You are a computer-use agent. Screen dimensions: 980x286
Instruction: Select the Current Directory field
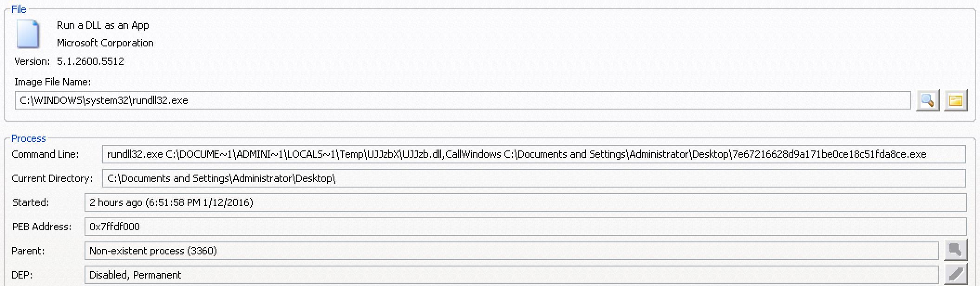point(534,178)
